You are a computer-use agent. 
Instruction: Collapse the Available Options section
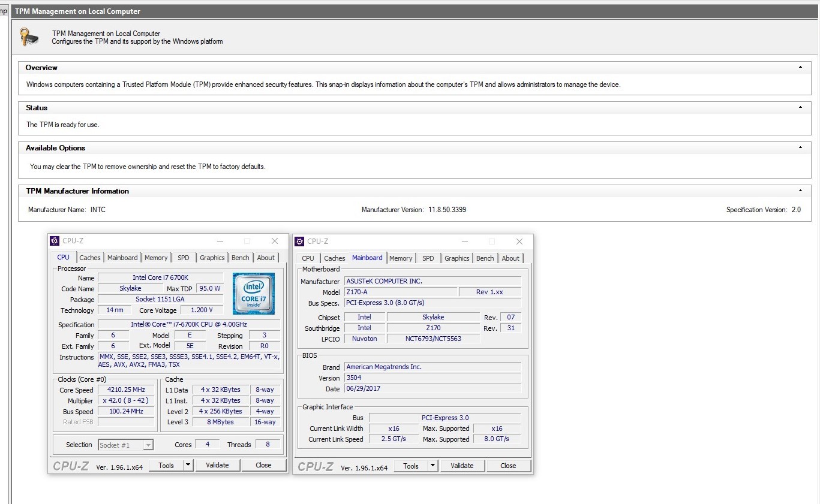[x=800, y=148]
